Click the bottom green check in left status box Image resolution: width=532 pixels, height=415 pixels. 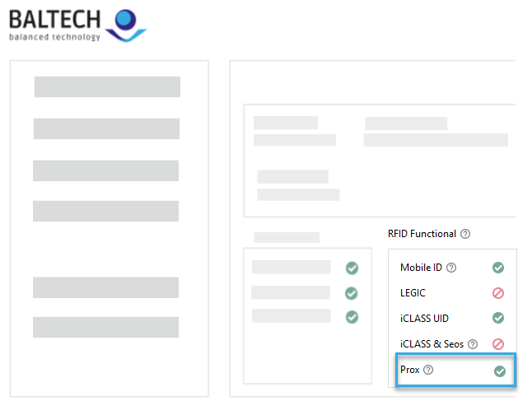(x=352, y=316)
